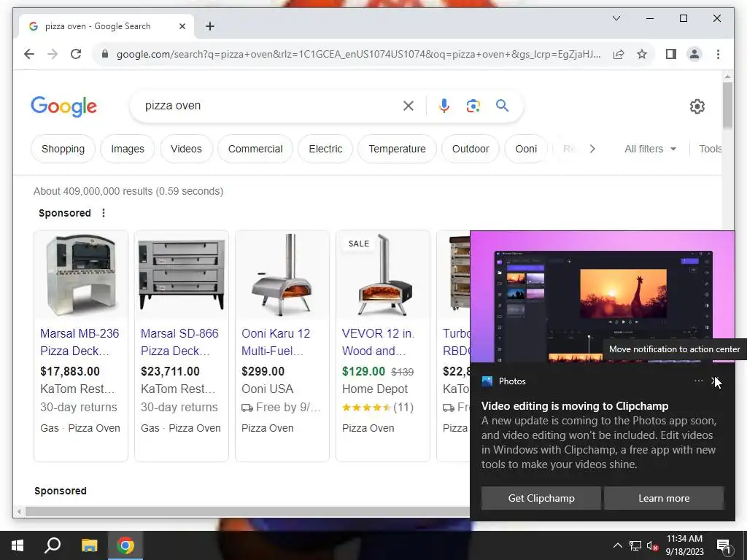747x560 pixels.
Task: Click the Marsal MB-236 oven product image
Action: tap(81, 274)
